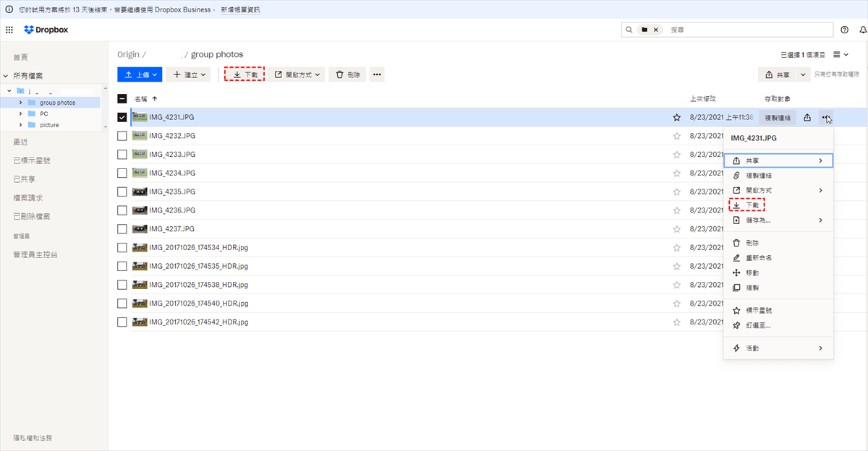Star the IMG_20171026_174542_HDR.jpg file
Image resolution: width=868 pixels, height=451 pixels.
pos(677,322)
